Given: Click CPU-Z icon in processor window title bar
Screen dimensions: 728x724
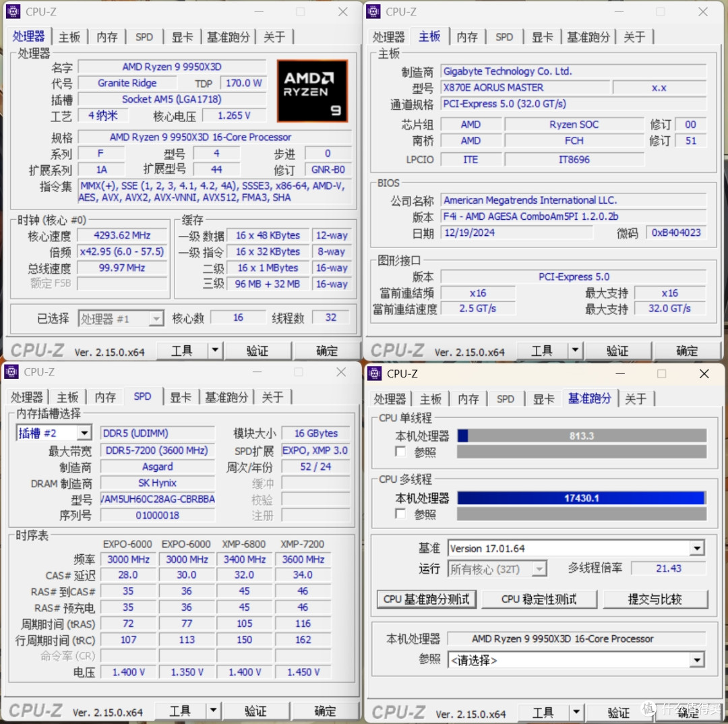Looking at the screenshot, I should point(13,11).
